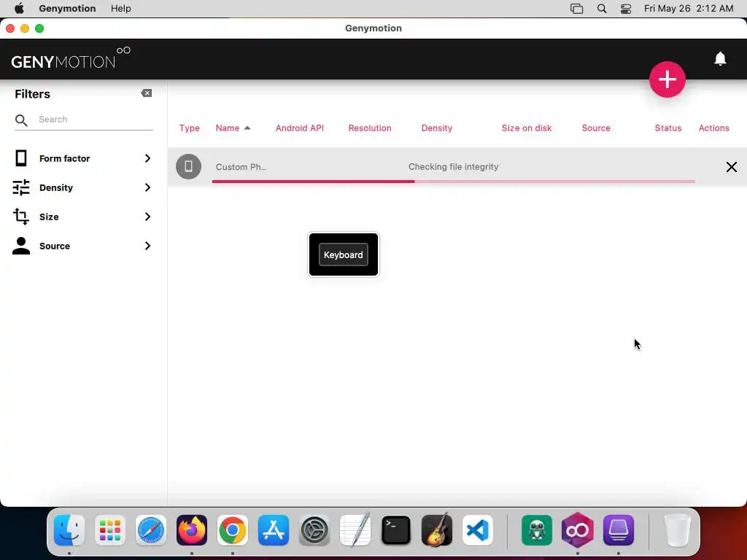This screenshot has width=747, height=560.
Task: Click the Form factor phone icon
Action: [21, 158]
